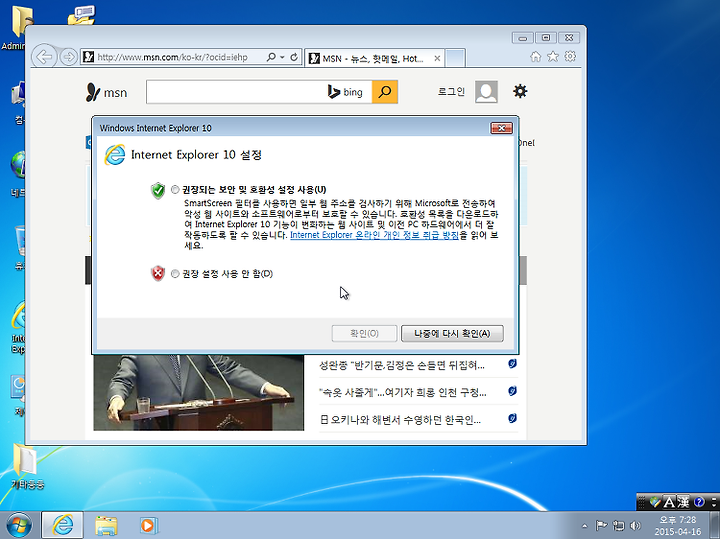The width and height of the screenshot is (720, 539).
Task: Open the volume speaker tray icon
Action: click(636, 525)
